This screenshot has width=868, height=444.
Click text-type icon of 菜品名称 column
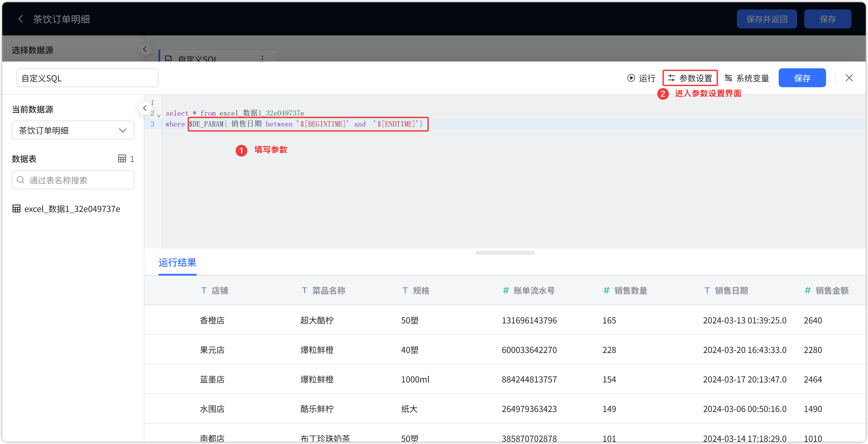click(304, 290)
